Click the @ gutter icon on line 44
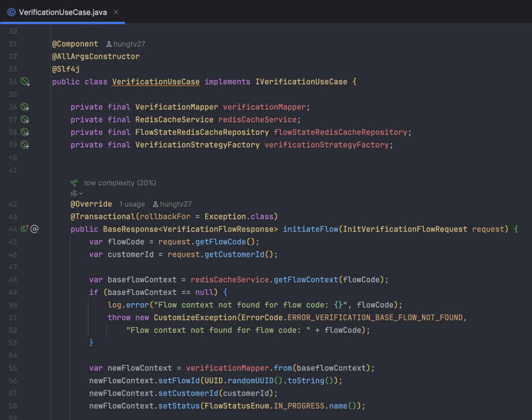The image size is (532, 420). point(35,229)
